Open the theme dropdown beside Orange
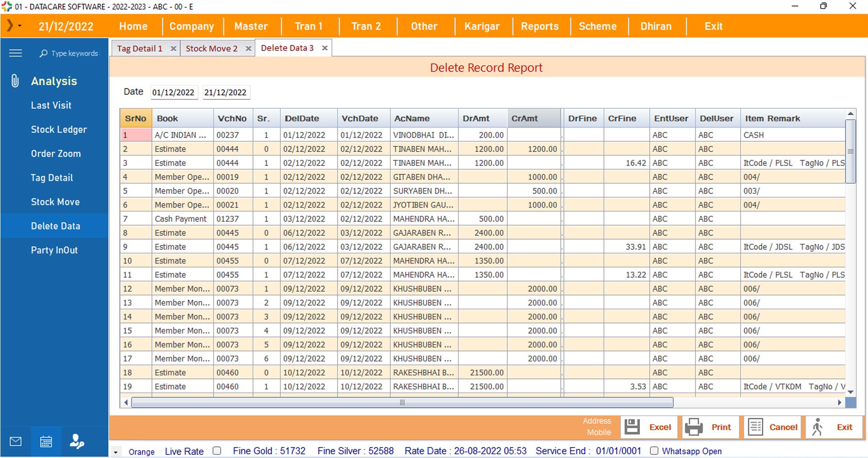 [116, 452]
